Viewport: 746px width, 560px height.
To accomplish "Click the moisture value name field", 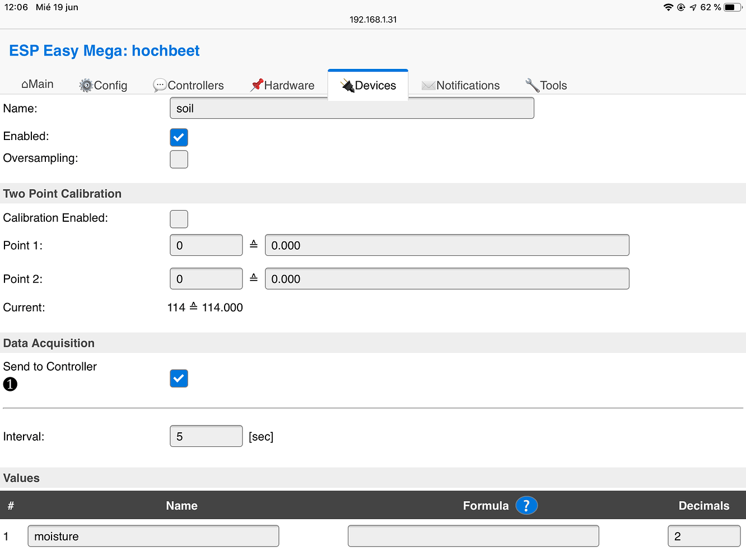I will point(153,536).
